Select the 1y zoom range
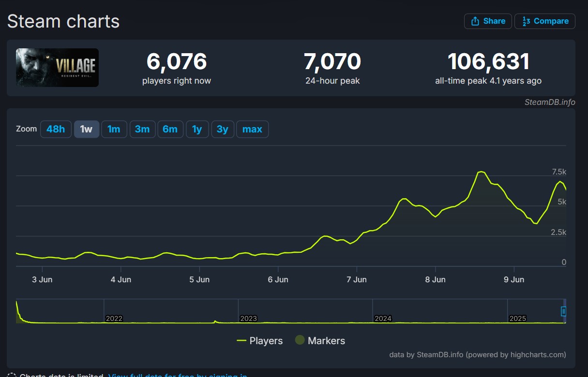Screen dimensions: 588x377 (197, 129)
